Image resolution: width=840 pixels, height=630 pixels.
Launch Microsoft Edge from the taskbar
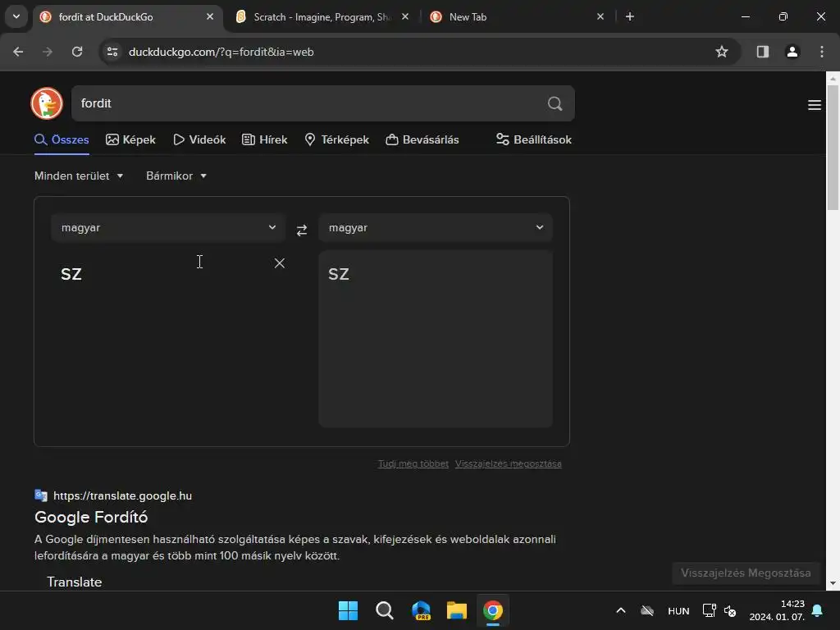click(421, 610)
